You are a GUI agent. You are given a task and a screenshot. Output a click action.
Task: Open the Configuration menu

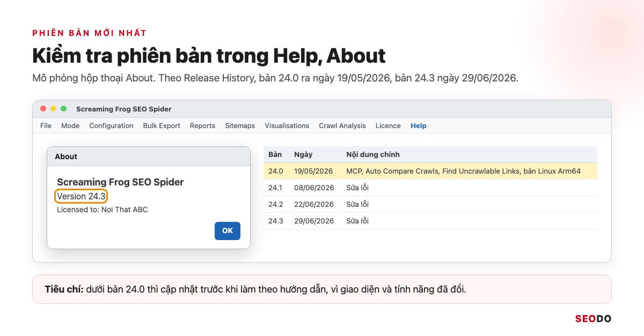click(111, 125)
